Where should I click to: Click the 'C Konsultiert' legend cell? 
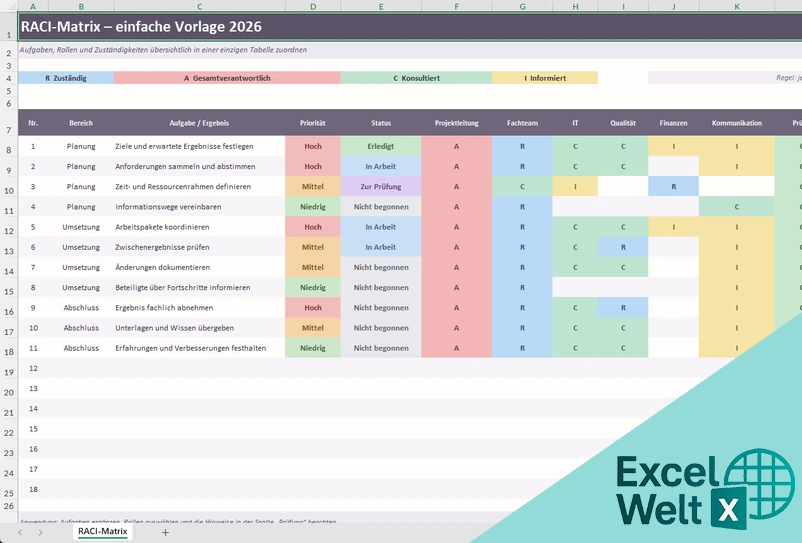click(416, 78)
